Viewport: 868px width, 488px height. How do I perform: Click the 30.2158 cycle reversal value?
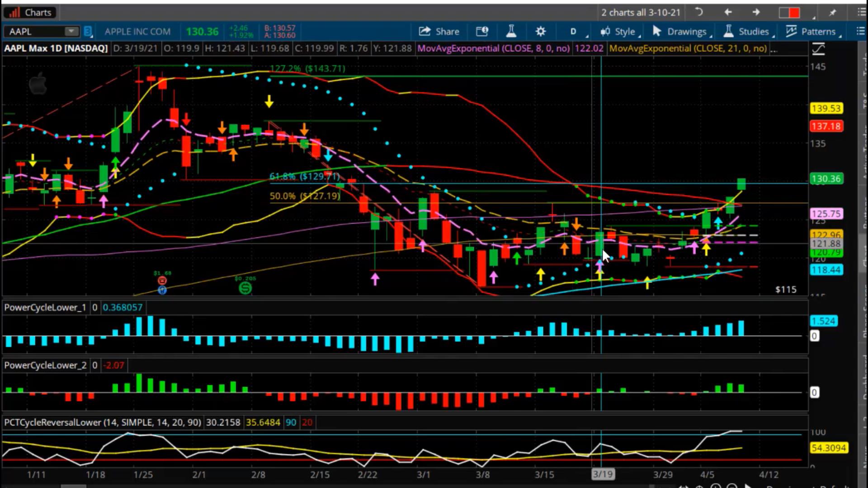[x=223, y=422]
